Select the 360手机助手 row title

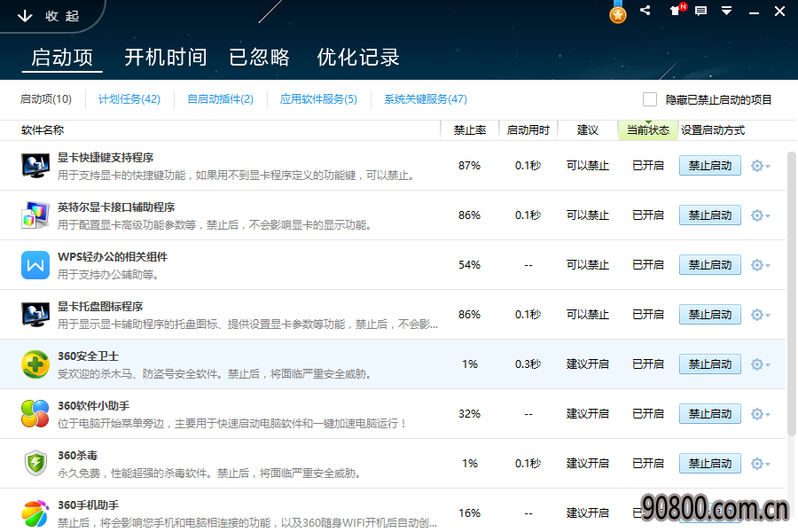pyautogui.click(x=88, y=505)
